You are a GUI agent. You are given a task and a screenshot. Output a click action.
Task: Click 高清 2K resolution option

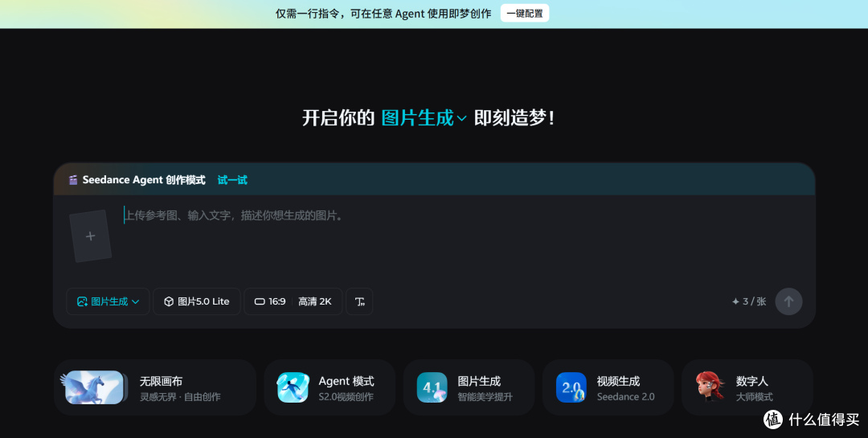[x=315, y=301]
